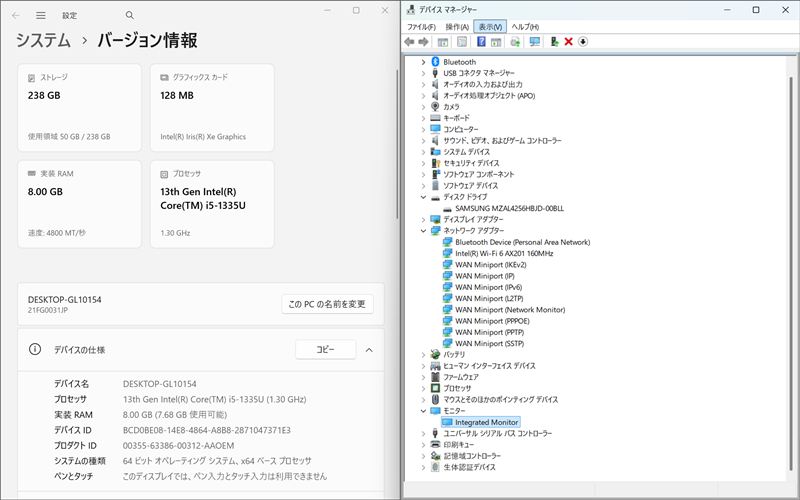
Task: Open the 操作(A) menu
Action: coord(457,26)
